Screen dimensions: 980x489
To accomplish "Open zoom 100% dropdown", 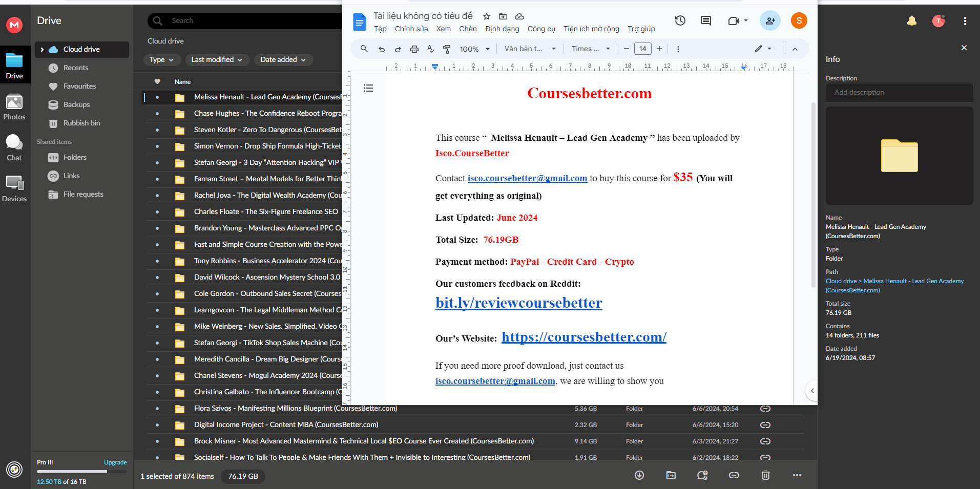I will tap(475, 49).
